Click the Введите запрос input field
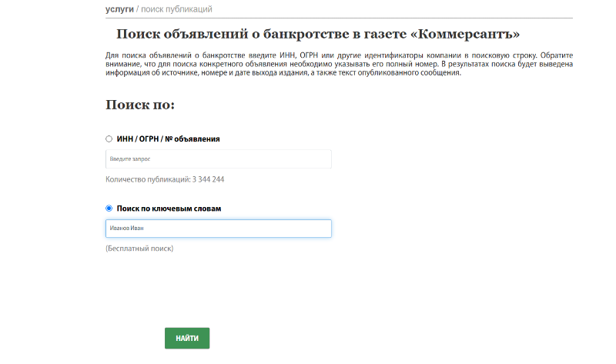The image size is (616, 364). pos(219,159)
